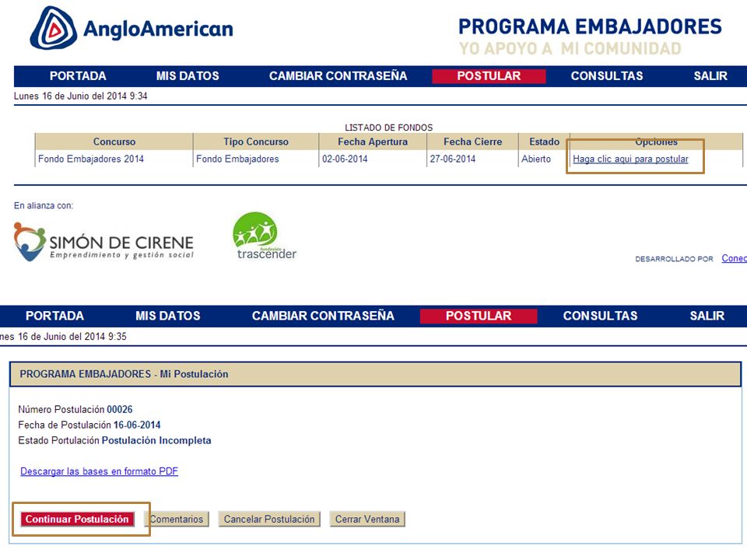The height and width of the screenshot is (560, 747).
Task: Open the partially visible developer link 'Conec'
Action: (734, 258)
